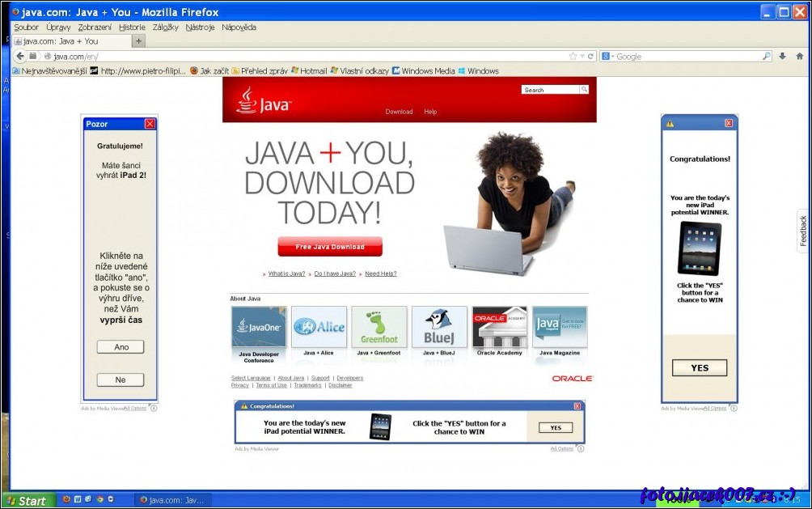Bookmark this page with the star icon
812x509 pixels.
[573, 57]
